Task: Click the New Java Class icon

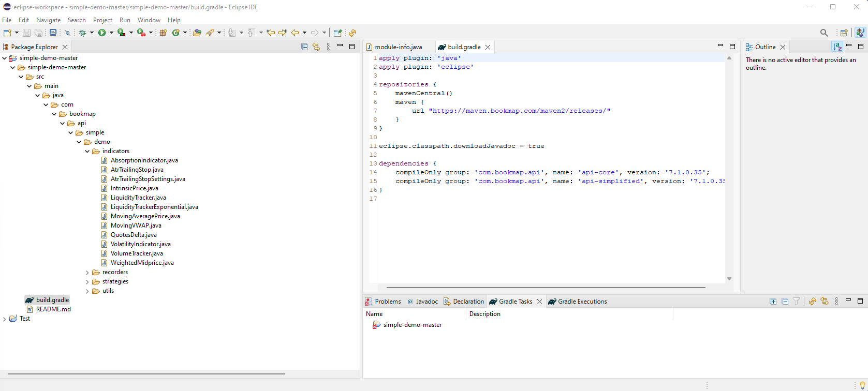Action: 176,33
